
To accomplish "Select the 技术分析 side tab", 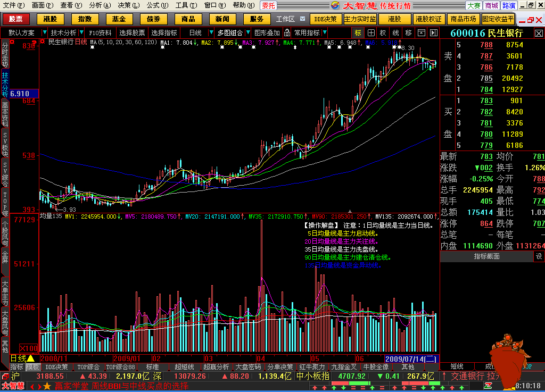I will click(x=5, y=85).
